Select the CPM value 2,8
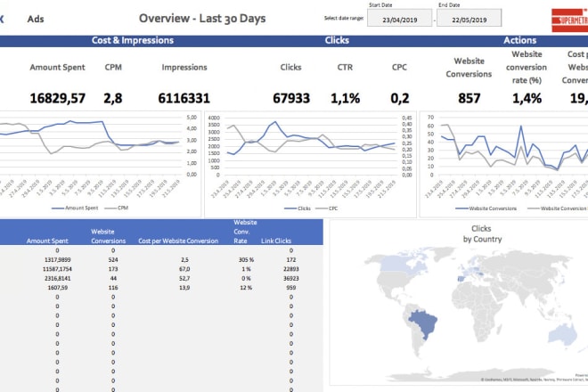The width and height of the screenshot is (588, 392). [113, 98]
